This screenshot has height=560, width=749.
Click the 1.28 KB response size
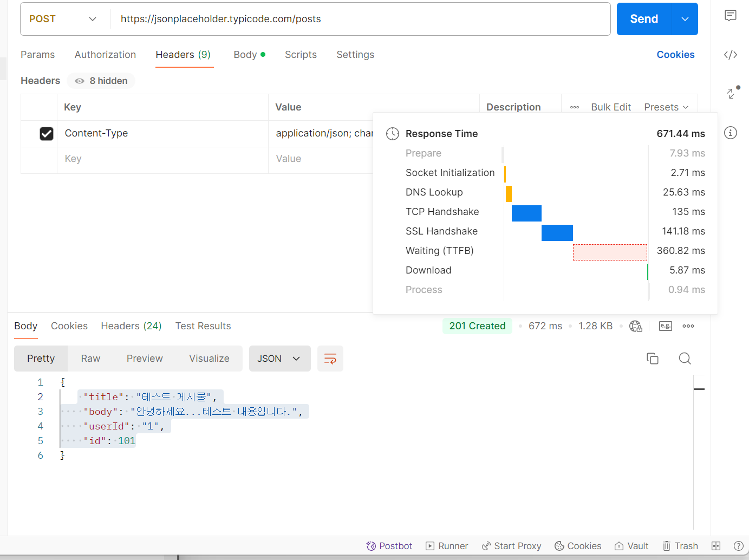[595, 326]
